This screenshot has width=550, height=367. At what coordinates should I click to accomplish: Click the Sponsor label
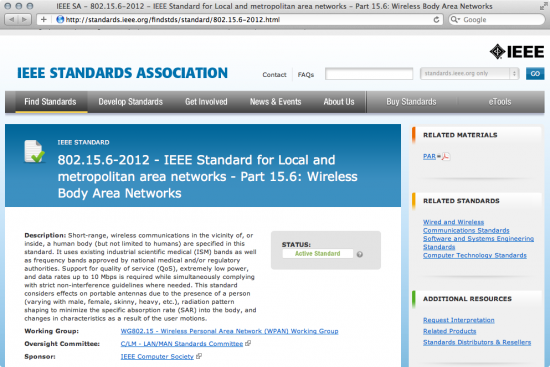coord(40,356)
